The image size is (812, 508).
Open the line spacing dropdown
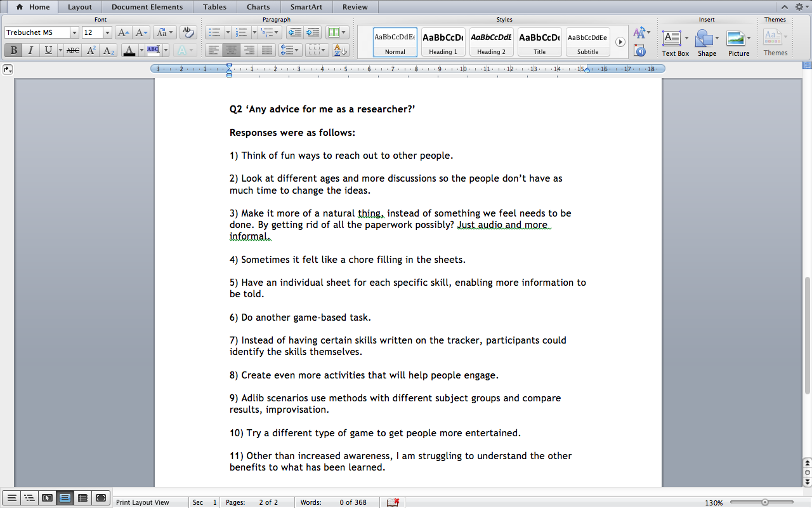click(x=291, y=50)
